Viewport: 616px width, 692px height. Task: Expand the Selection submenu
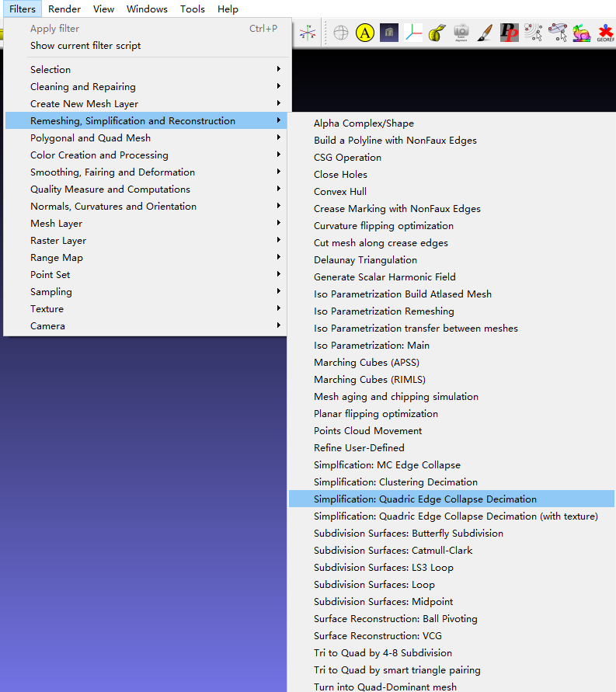pos(145,69)
